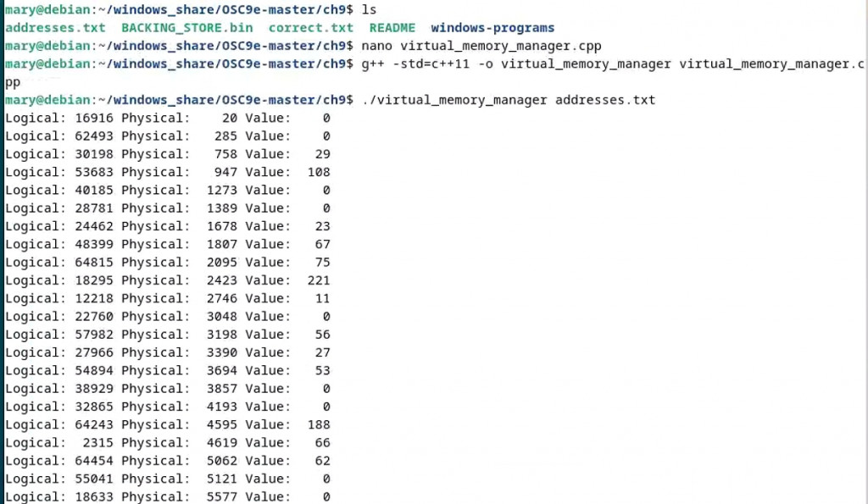
Task: Click the output line for Logical 53683
Action: [168, 172]
